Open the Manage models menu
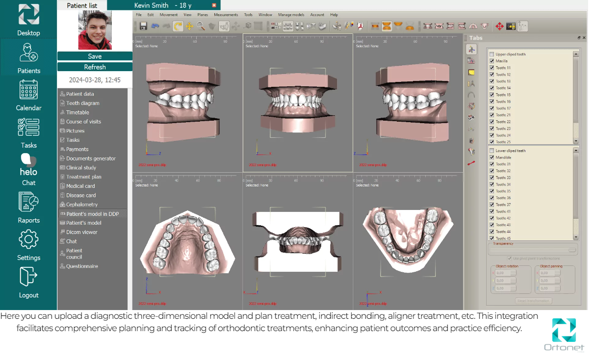The height and width of the screenshot is (364, 594). 291,15
